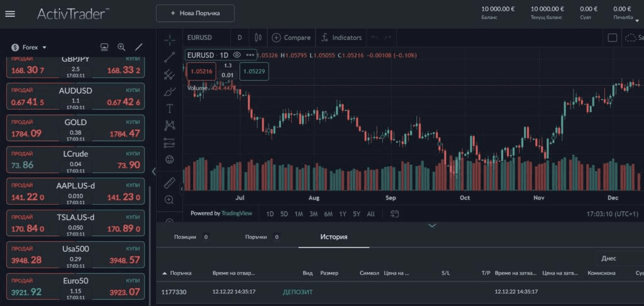This screenshot has height=306, width=644.
Task: Select the crosshair cursor tool
Action: 169,40
